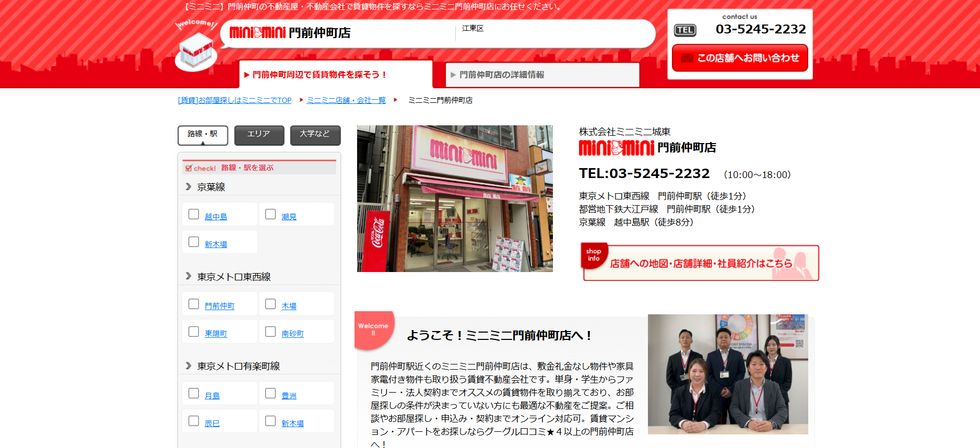Open the 越中島 station link
This screenshot has width=980, height=448.
click(216, 217)
